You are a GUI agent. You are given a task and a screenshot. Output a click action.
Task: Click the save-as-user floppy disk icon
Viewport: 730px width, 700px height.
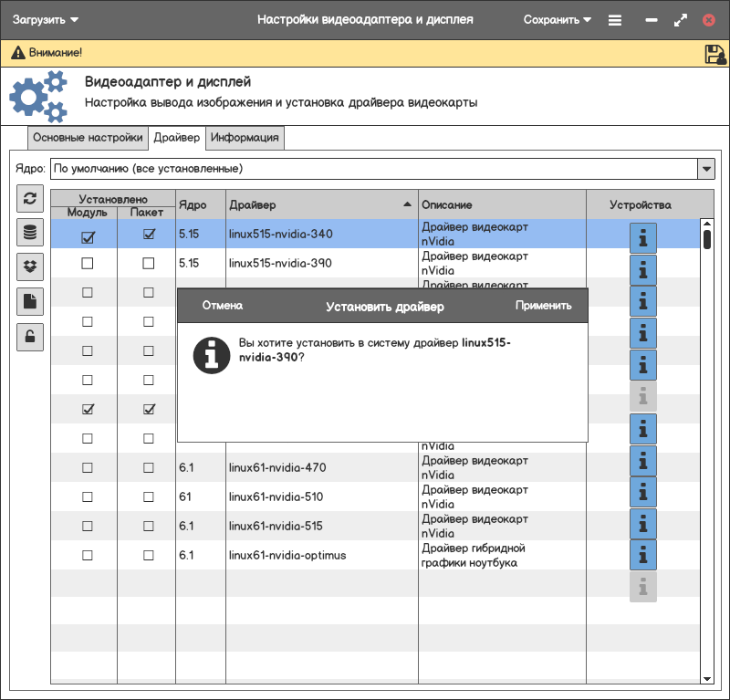tap(714, 54)
